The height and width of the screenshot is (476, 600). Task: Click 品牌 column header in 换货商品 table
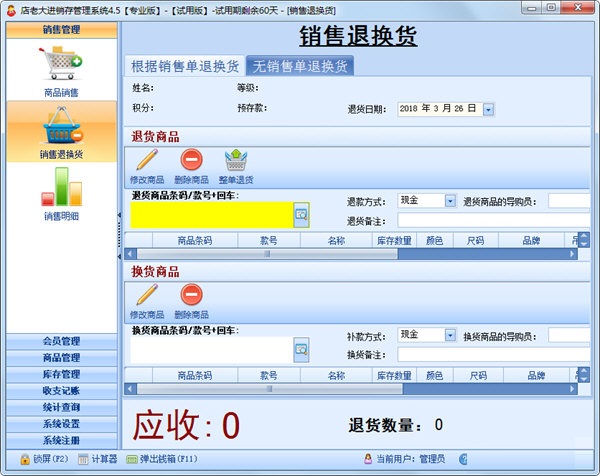pyautogui.click(x=536, y=375)
